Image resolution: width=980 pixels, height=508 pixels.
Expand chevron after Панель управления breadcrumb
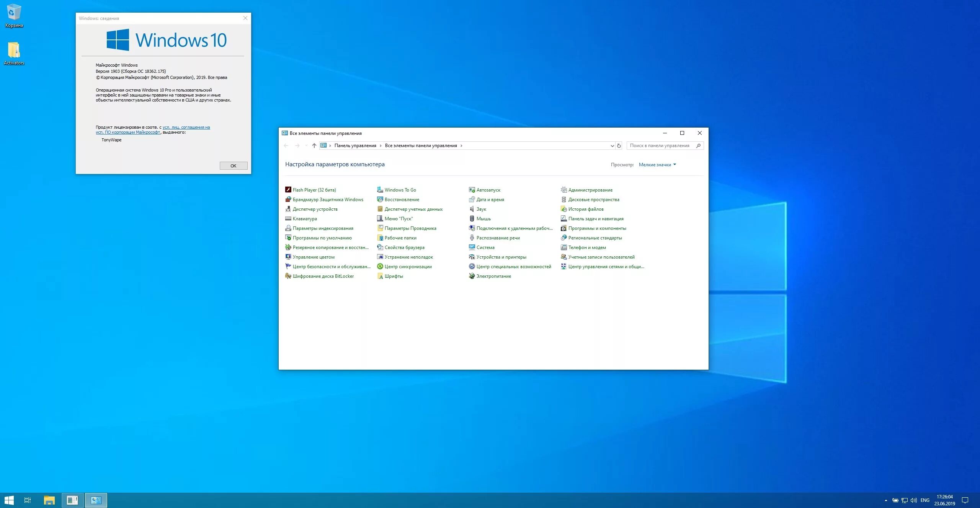[x=381, y=146]
